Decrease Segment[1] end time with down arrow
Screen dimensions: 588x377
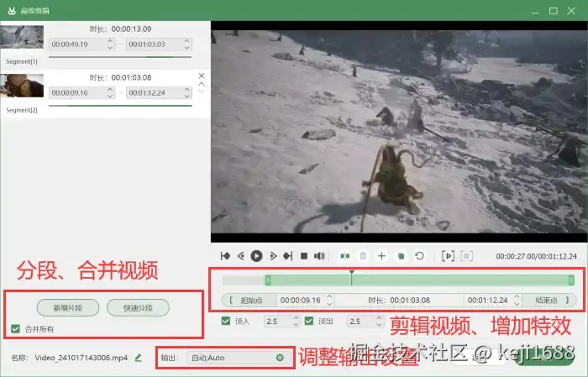[187, 48]
